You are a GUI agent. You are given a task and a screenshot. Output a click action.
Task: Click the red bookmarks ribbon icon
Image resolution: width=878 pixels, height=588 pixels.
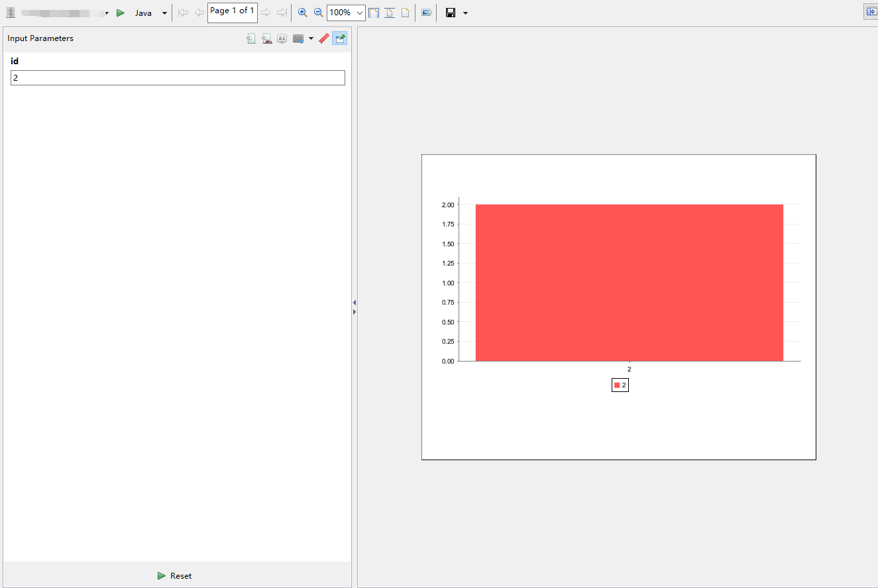(x=324, y=39)
